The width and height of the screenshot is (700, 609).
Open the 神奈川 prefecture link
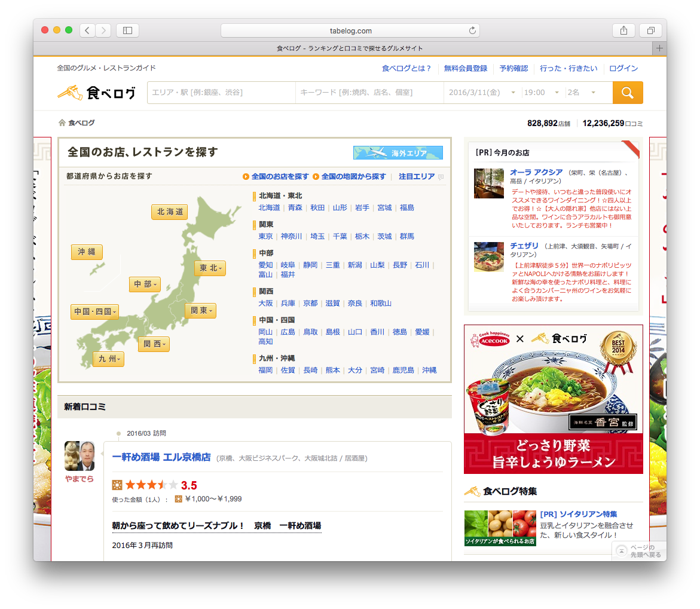(x=292, y=236)
